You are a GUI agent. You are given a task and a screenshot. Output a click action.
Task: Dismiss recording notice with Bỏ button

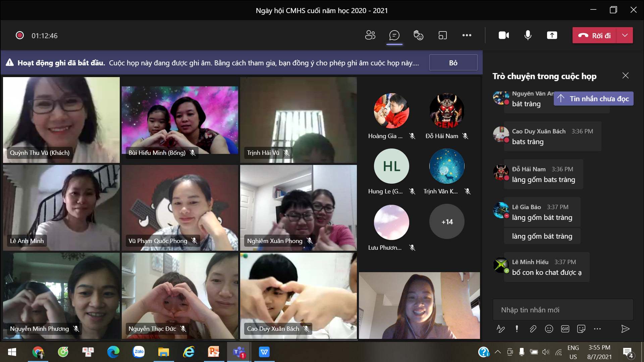point(453,63)
